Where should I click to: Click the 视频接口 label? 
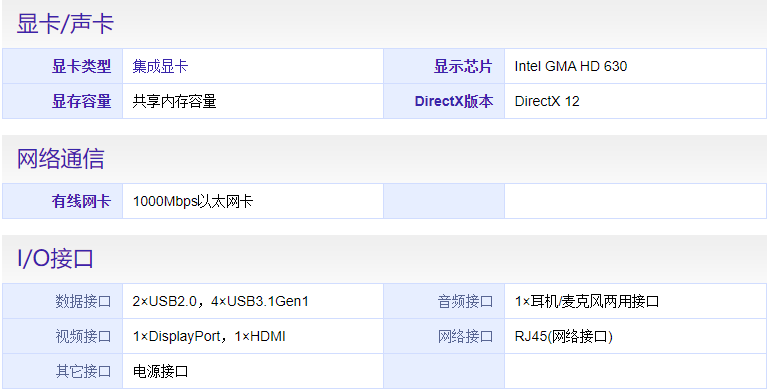coord(83,336)
